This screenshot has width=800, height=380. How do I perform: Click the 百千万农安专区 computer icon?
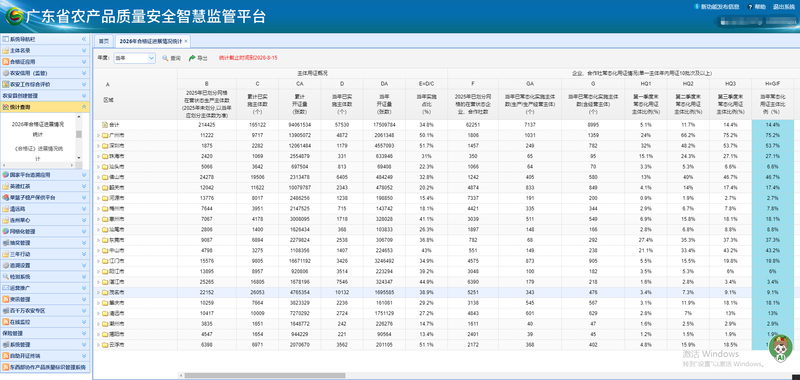pos(6,311)
